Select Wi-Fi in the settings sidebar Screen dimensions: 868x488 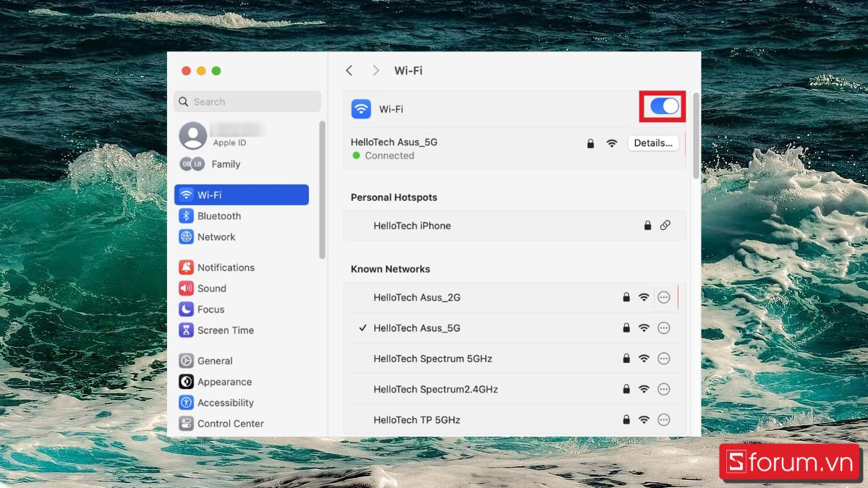[210, 194]
